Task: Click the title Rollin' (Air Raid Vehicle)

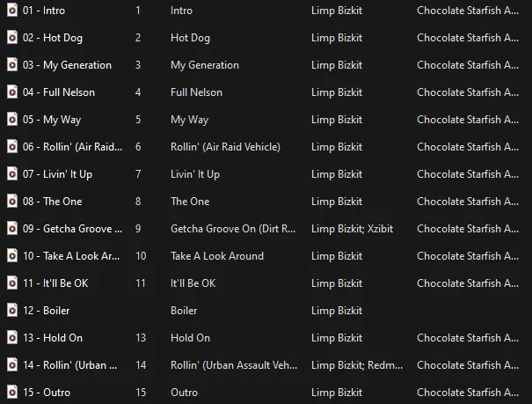Action: pyautogui.click(x=225, y=147)
